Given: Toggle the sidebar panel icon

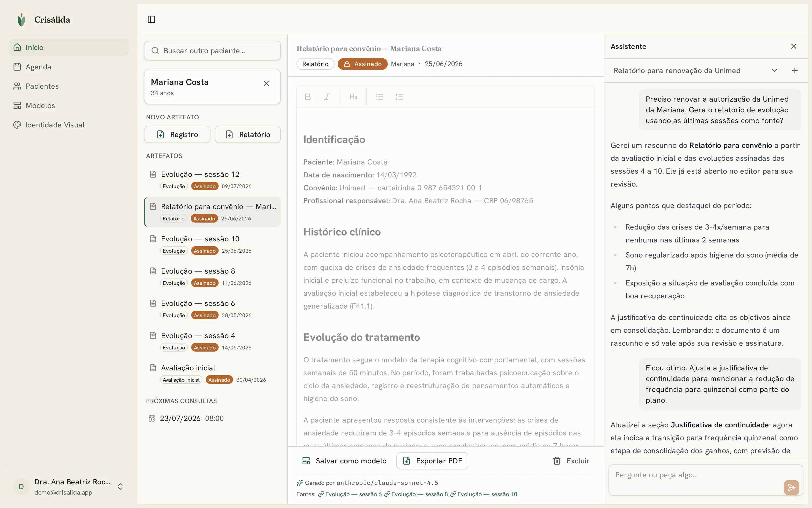Looking at the screenshot, I should tap(151, 19).
